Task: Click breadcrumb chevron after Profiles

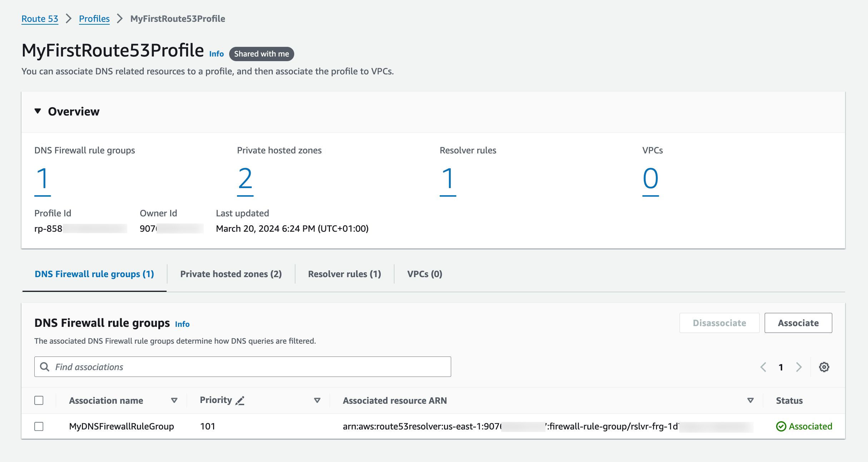Action: 120,19
